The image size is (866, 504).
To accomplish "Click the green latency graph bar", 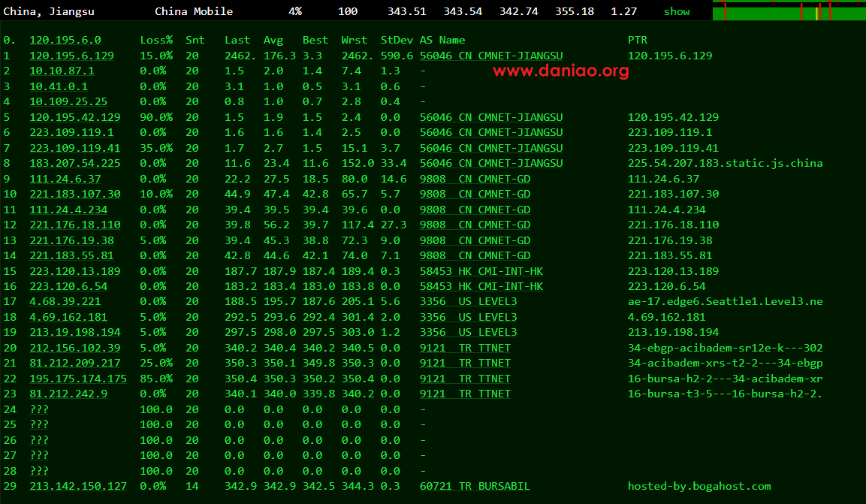I will [x=789, y=12].
